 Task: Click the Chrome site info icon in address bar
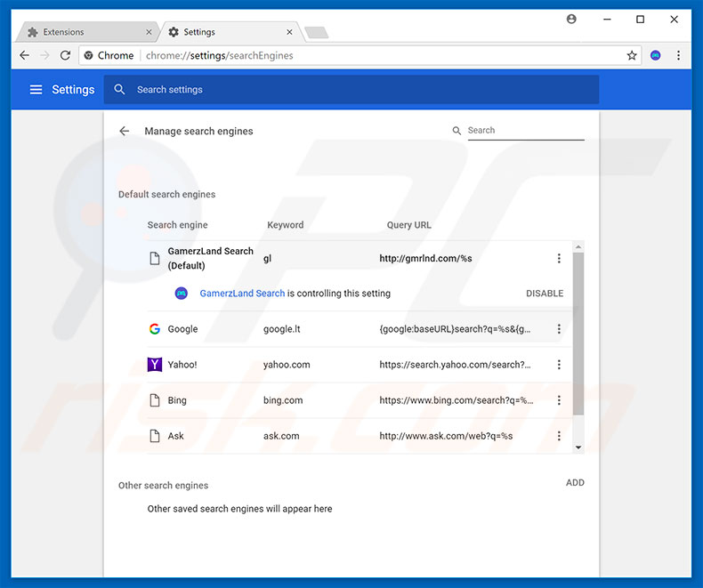[89, 55]
